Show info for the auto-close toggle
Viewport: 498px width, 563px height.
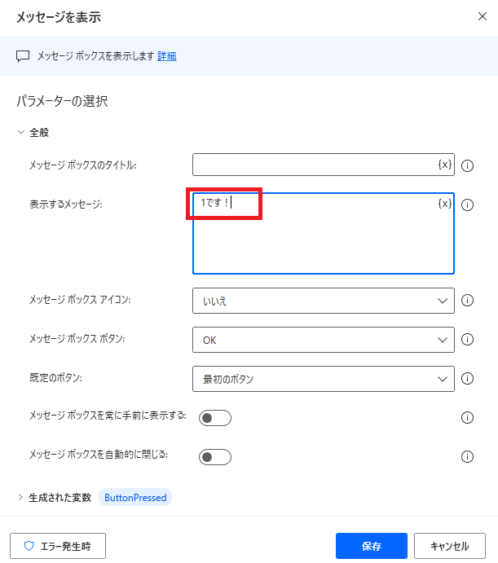click(467, 457)
